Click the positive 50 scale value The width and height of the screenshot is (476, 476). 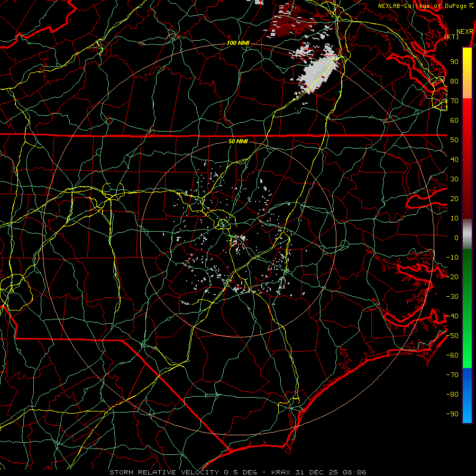pos(454,140)
